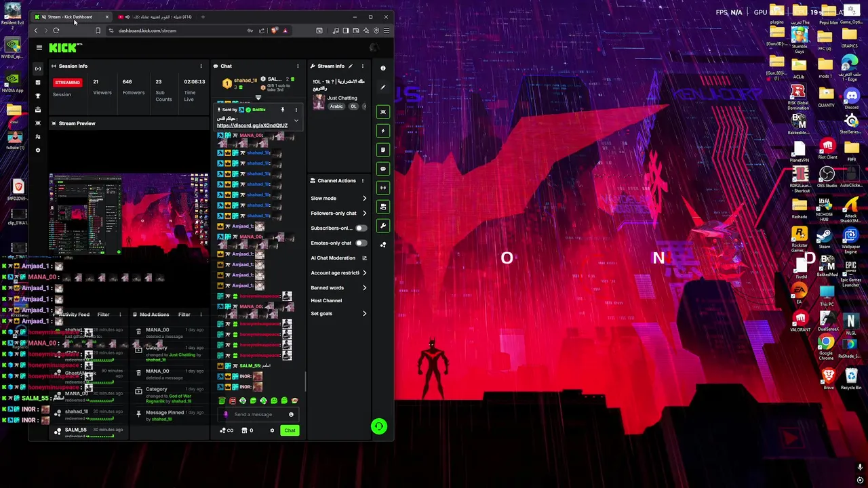Bookmark the current page

(x=98, y=30)
